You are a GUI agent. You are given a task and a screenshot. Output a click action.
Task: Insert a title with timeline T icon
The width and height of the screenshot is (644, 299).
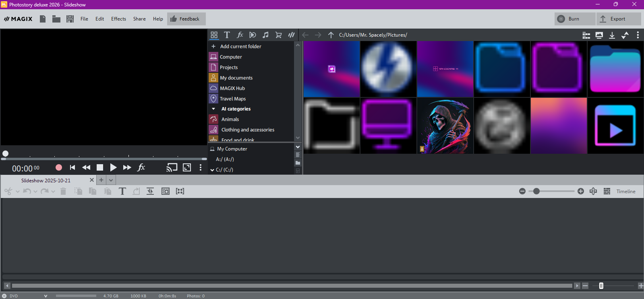pyautogui.click(x=122, y=191)
